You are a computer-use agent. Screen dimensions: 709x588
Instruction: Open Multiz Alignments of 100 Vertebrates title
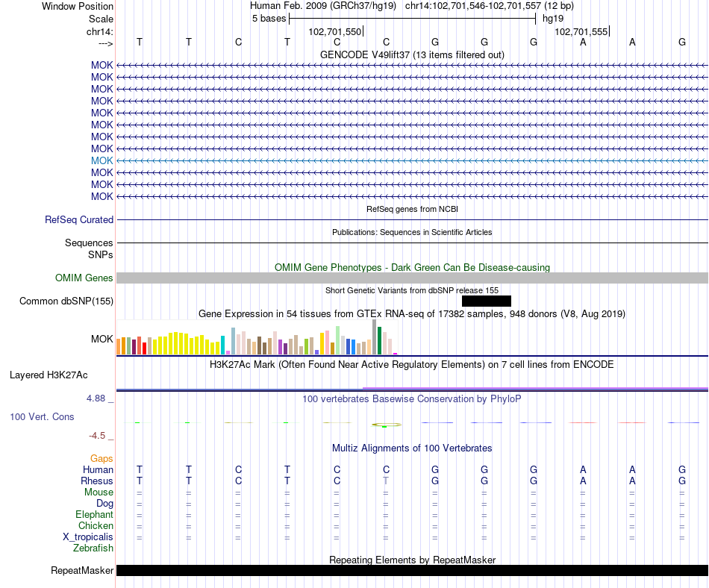pyautogui.click(x=412, y=448)
